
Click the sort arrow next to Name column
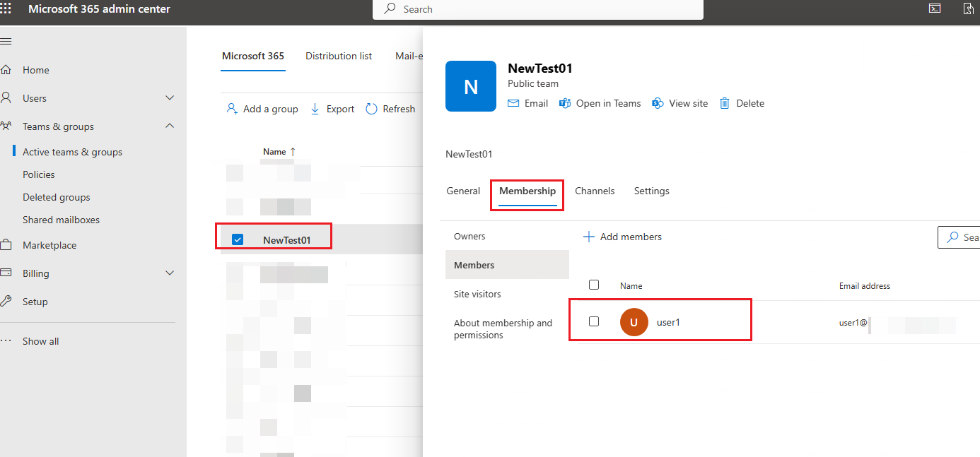click(293, 152)
